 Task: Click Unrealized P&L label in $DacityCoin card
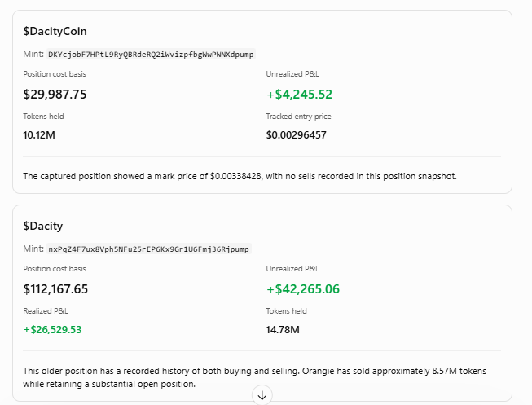tap(292, 74)
